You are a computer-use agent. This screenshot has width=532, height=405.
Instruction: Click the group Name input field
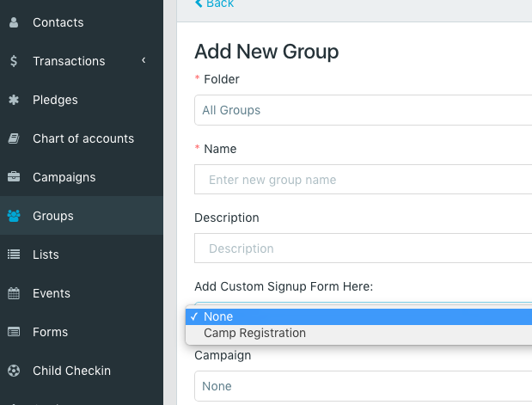pyautogui.click(x=363, y=180)
